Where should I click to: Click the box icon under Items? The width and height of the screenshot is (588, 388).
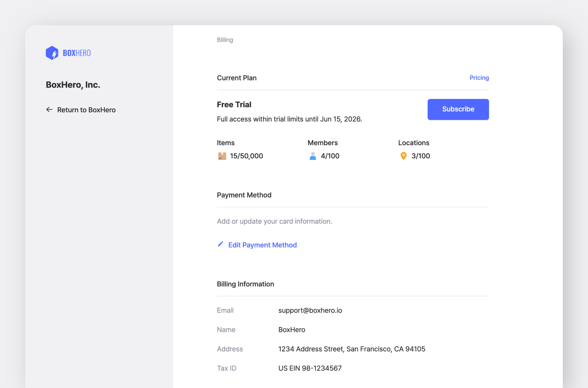(x=222, y=156)
